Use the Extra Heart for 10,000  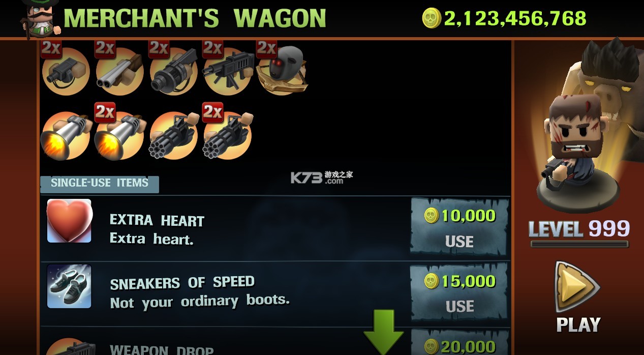[459, 227]
